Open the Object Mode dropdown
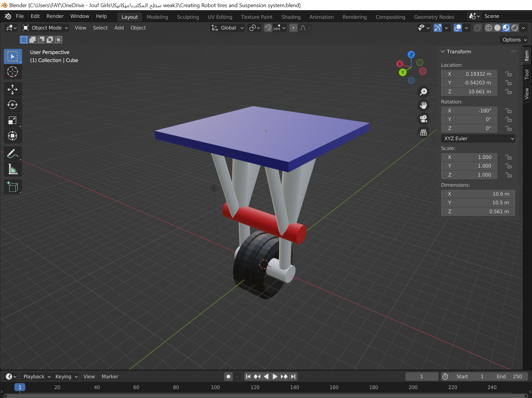 click(46, 28)
